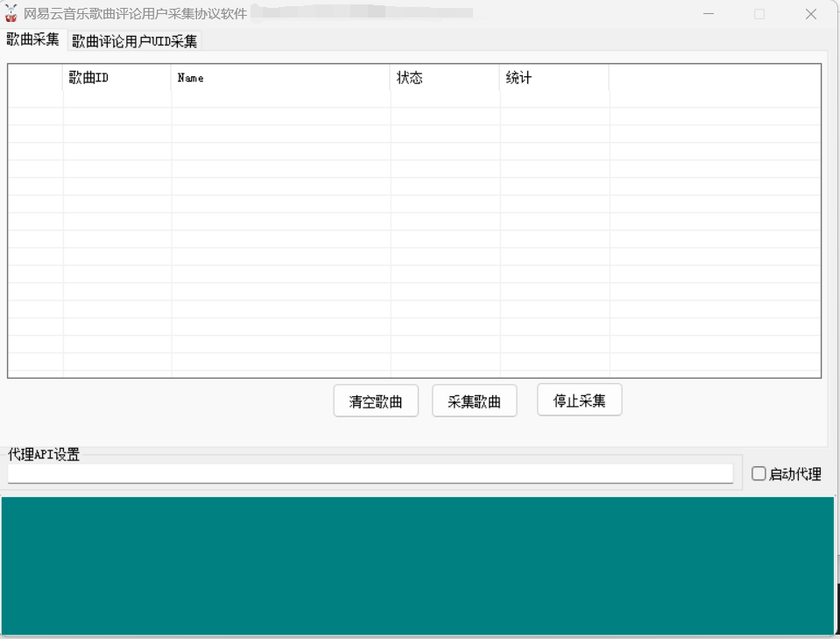
Task: Open the 歌曲评论用户UID采集 tab
Action: (x=135, y=41)
